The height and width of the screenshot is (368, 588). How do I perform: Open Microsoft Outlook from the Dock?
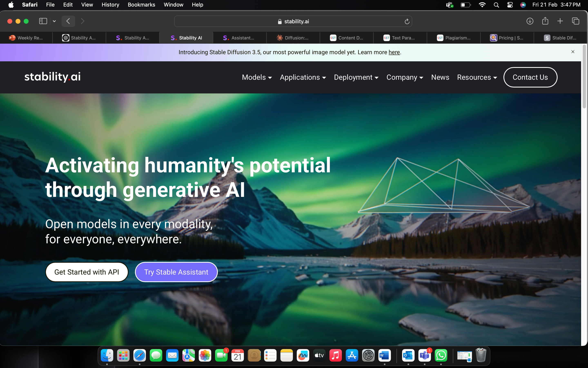408,356
